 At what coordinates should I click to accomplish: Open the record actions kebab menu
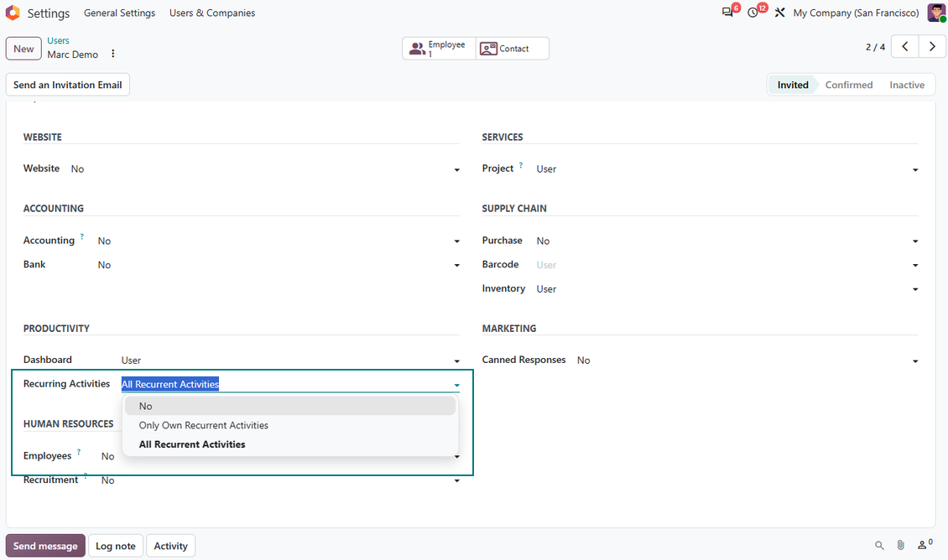113,54
